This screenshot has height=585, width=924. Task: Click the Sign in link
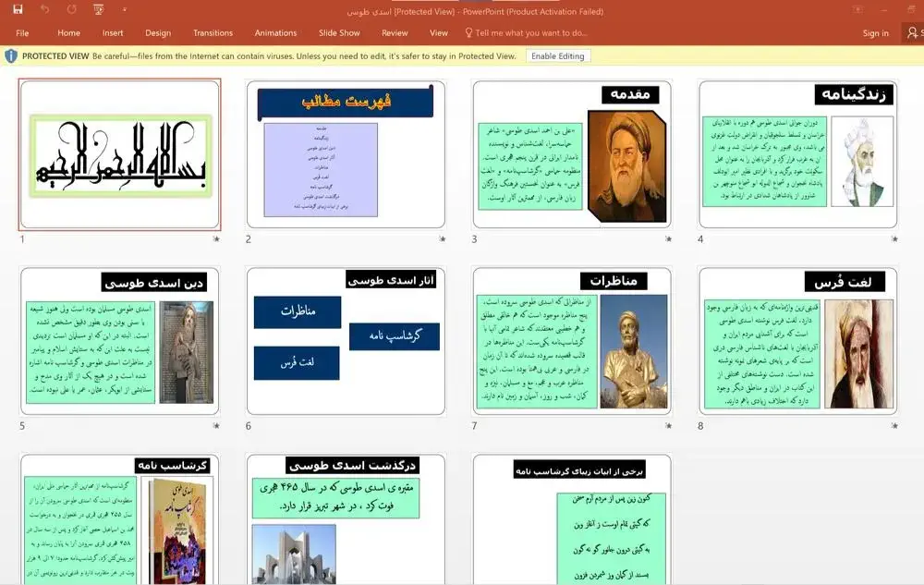[875, 32]
